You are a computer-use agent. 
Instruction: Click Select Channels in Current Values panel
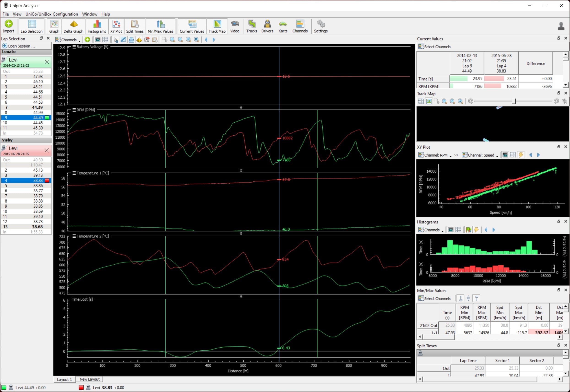pos(434,47)
